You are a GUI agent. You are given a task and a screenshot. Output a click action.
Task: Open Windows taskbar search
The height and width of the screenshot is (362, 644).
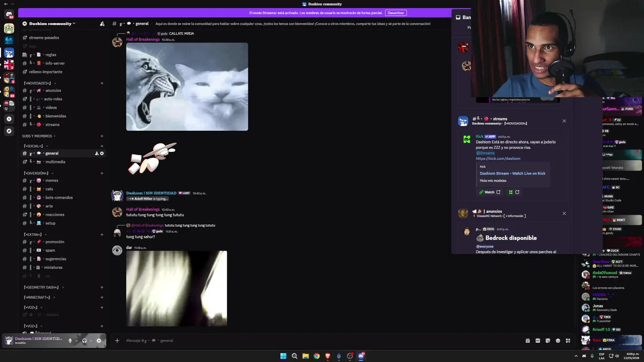pyautogui.click(x=294, y=356)
